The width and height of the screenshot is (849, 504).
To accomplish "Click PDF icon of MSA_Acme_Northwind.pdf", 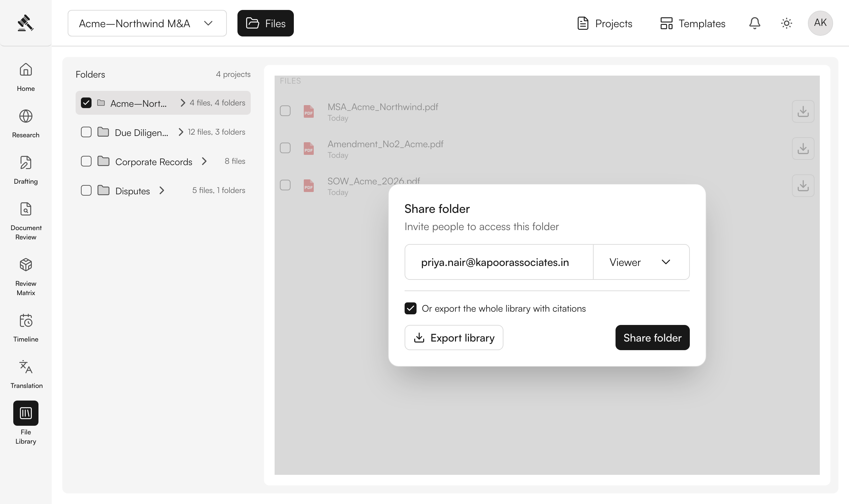I will [x=309, y=111].
